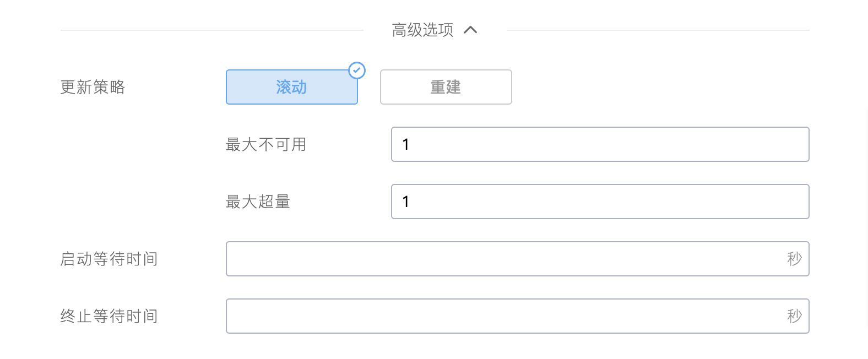
Task: Select the 滚动 update strategy
Action: (x=292, y=87)
